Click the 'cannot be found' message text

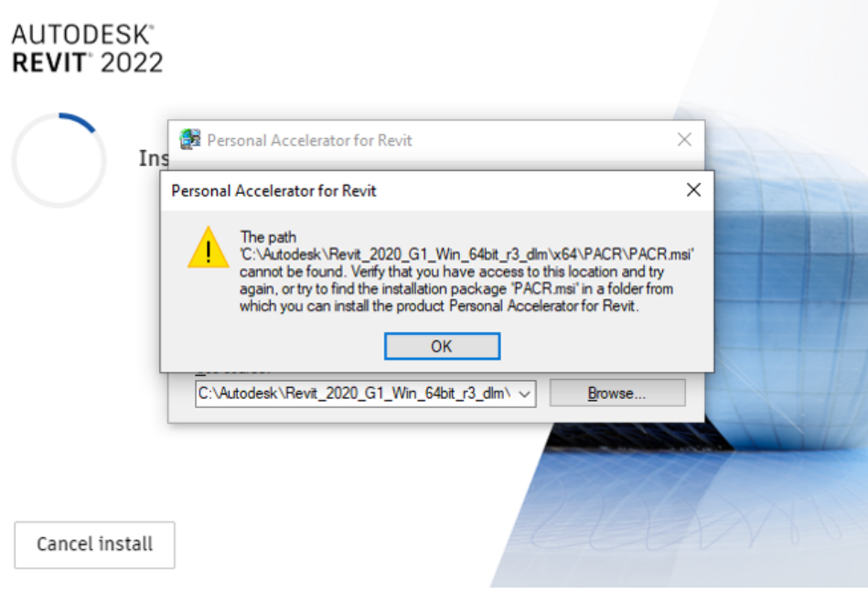tap(292, 272)
